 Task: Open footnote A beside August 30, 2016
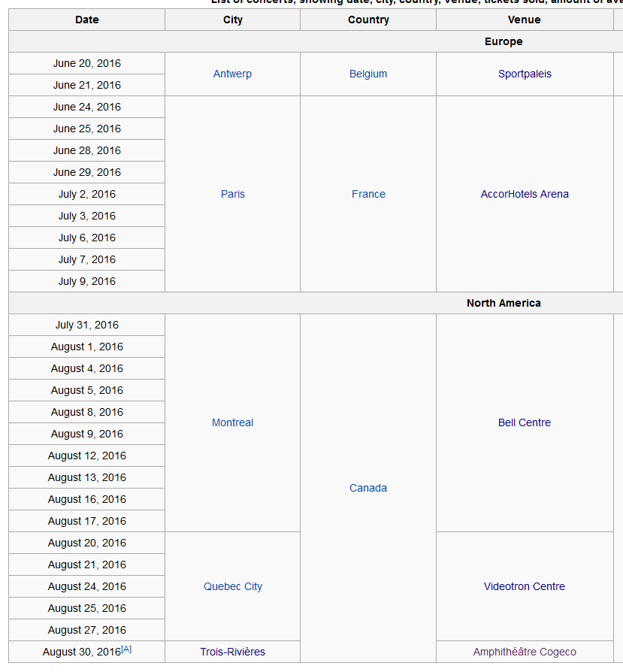click(126, 649)
